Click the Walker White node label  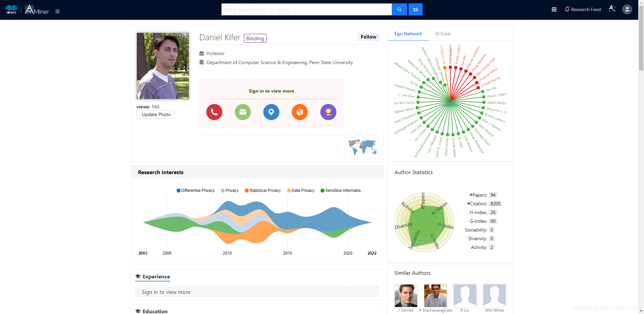tap(404, 110)
